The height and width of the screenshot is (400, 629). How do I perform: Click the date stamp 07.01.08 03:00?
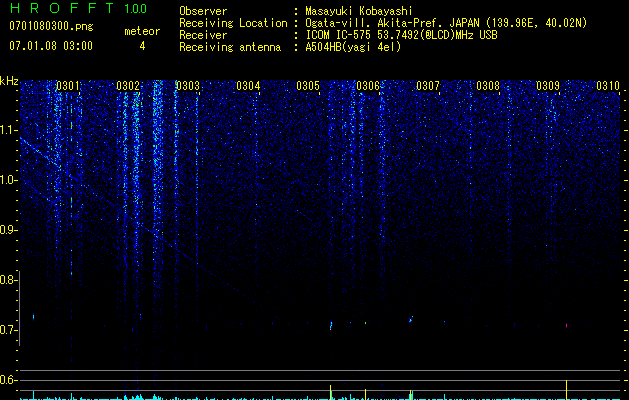tap(51, 46)
